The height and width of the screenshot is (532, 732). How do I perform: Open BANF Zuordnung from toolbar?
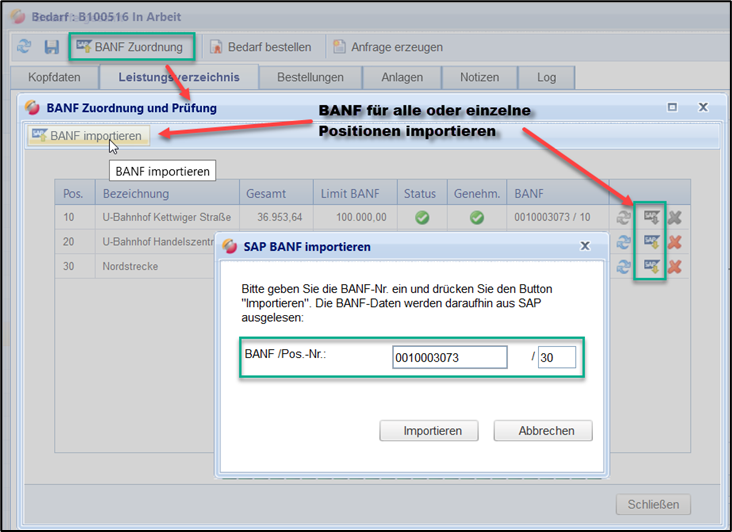pyautogui.click(x=129, y=47)
